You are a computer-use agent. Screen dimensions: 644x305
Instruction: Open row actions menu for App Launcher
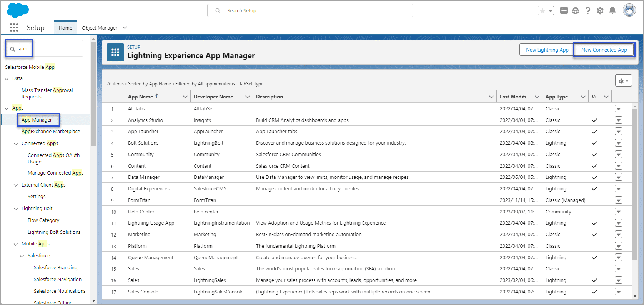pyautogui.click(x=618, y=132)
